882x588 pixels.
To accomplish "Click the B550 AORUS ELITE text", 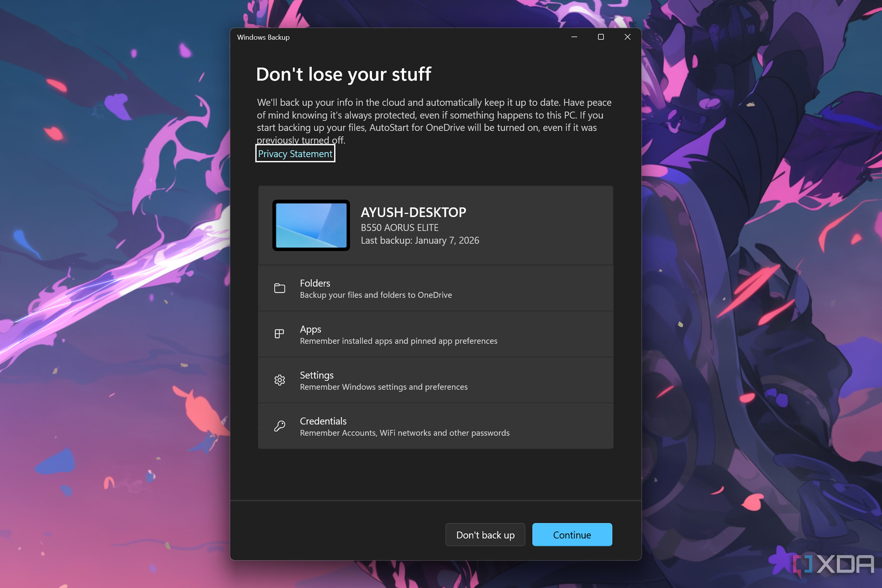I will [399, 228].
